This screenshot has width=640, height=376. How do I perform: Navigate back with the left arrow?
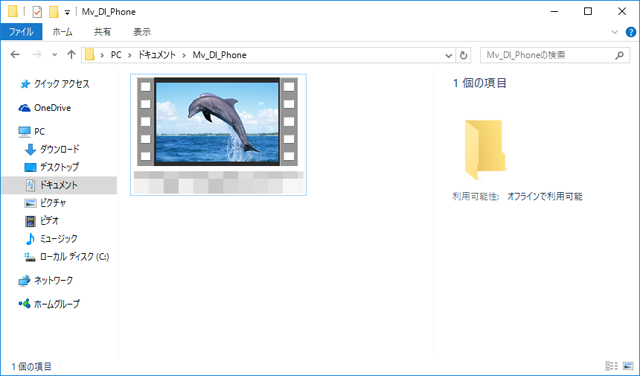(15, 55)
